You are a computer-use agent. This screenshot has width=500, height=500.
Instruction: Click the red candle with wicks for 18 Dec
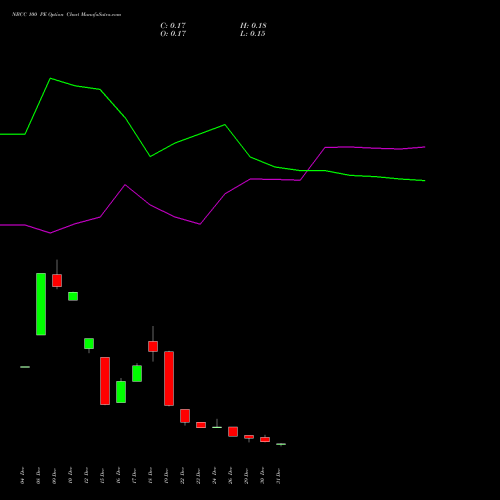[153, 346]
